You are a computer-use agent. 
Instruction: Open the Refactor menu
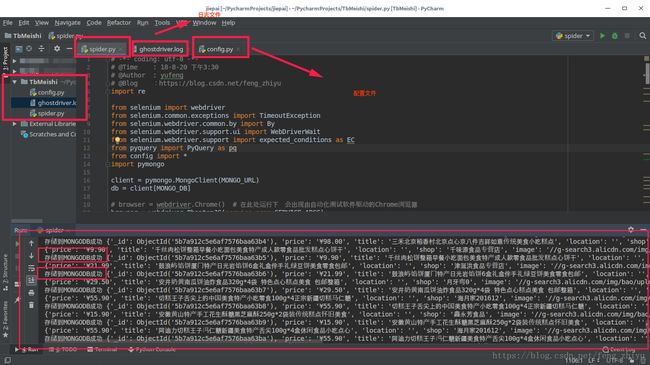tap(119, 23)
